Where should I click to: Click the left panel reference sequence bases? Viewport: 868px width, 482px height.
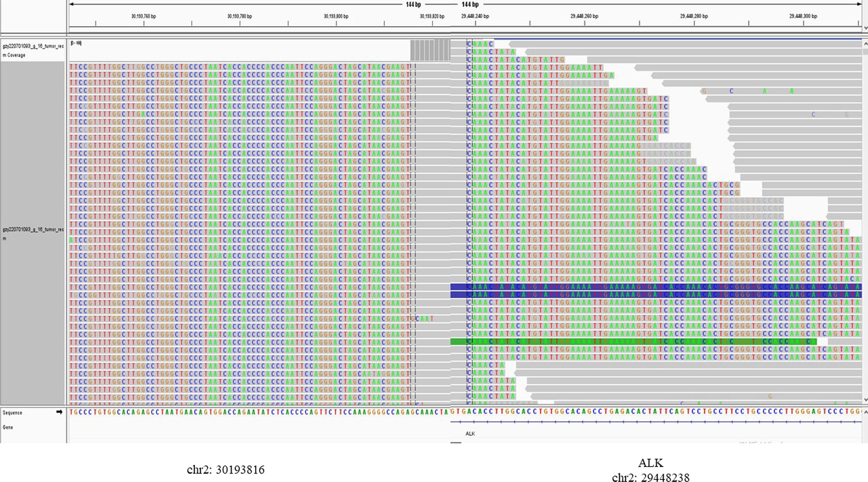tap(260, 412)
